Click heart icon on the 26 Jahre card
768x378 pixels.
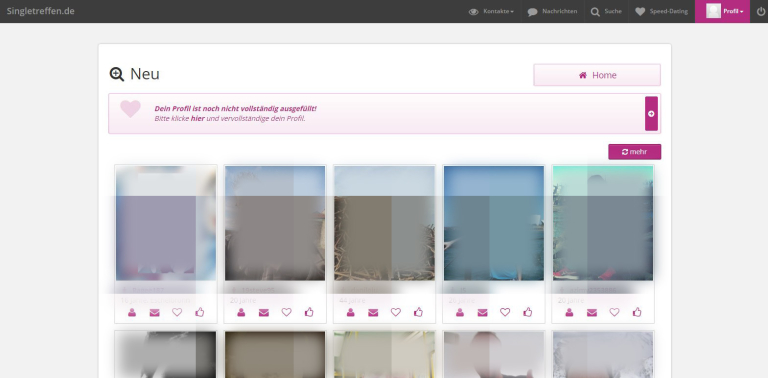point(504,312)
